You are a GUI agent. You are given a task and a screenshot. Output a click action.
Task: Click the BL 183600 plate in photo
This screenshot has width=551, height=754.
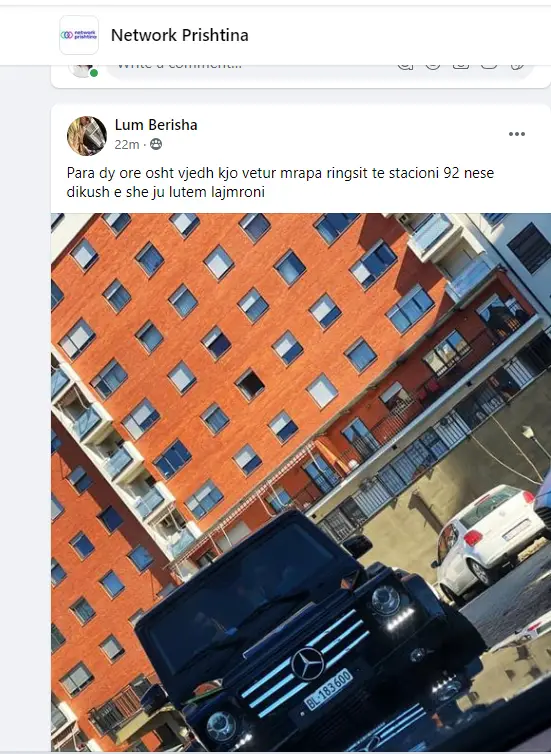coord(328,689)
